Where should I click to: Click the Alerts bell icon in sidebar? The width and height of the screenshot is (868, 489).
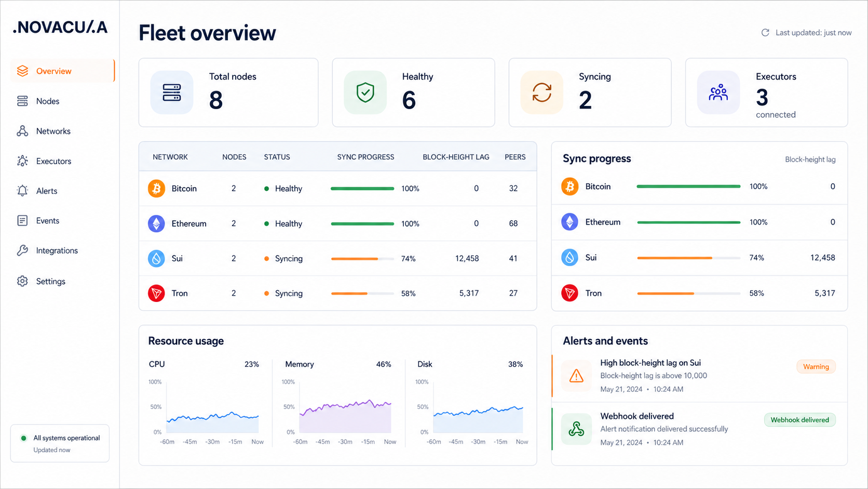(x=22, y=191)
